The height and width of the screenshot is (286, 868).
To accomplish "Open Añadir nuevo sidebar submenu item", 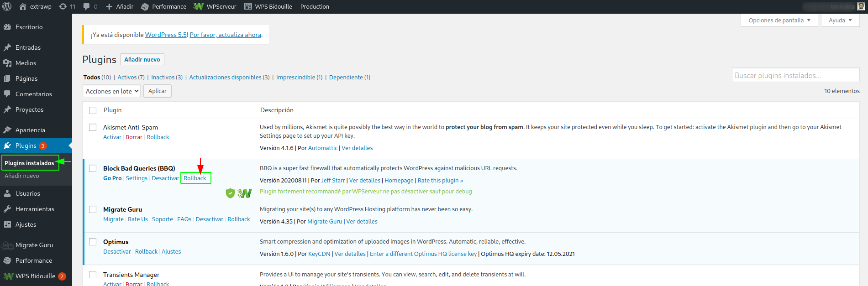I will click(x=22, y=176).
